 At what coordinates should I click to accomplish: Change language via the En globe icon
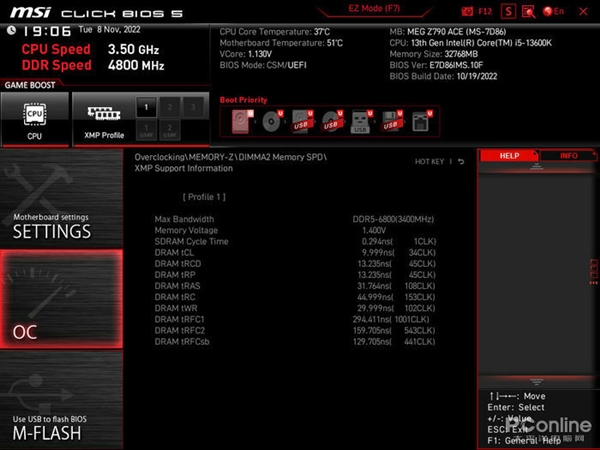click(553, 11)
